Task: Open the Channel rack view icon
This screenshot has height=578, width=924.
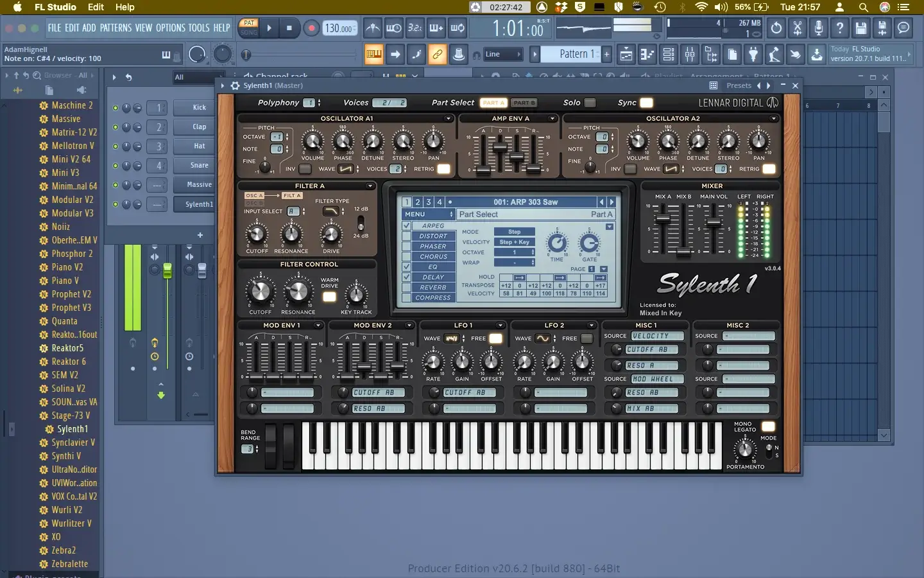Action: click(x=669, y=55)
